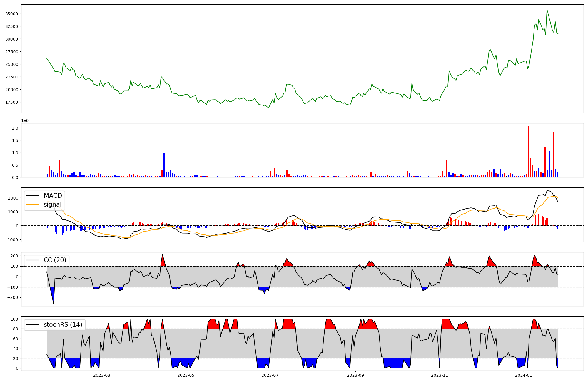
Task: Click the tall blue volume bar near 1.0
Action: tap(164, 165)
